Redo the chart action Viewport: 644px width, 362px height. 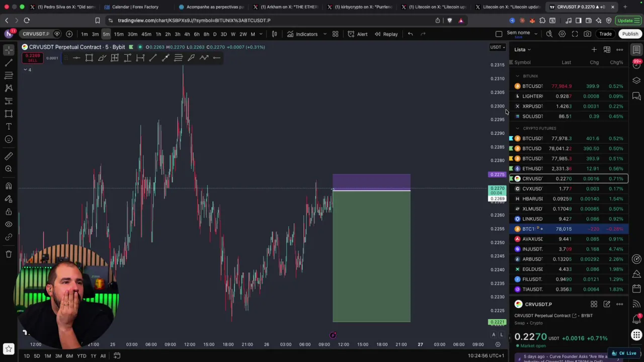click(x=423, y=34)
